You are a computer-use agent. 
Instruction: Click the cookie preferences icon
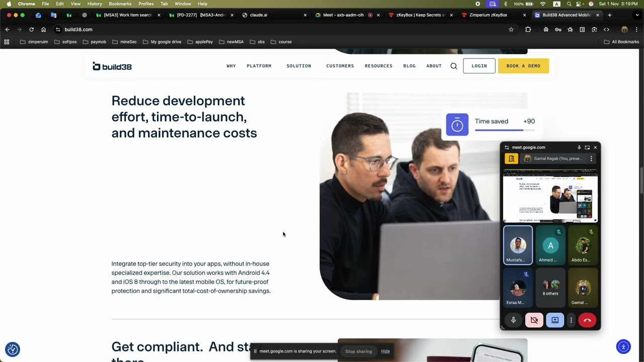tap(13, 349)
